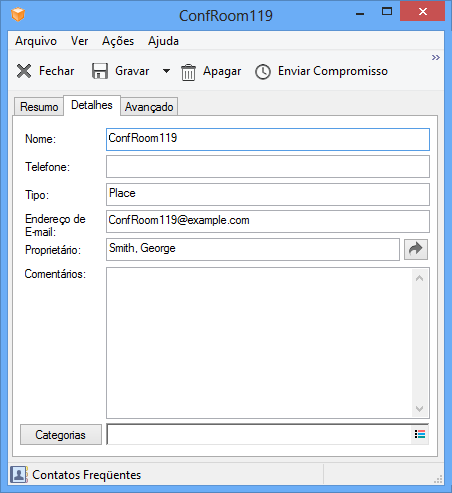The height and width of the screenshot is (493, 452).
Task: Click the window resize grip
Action: 438,479
